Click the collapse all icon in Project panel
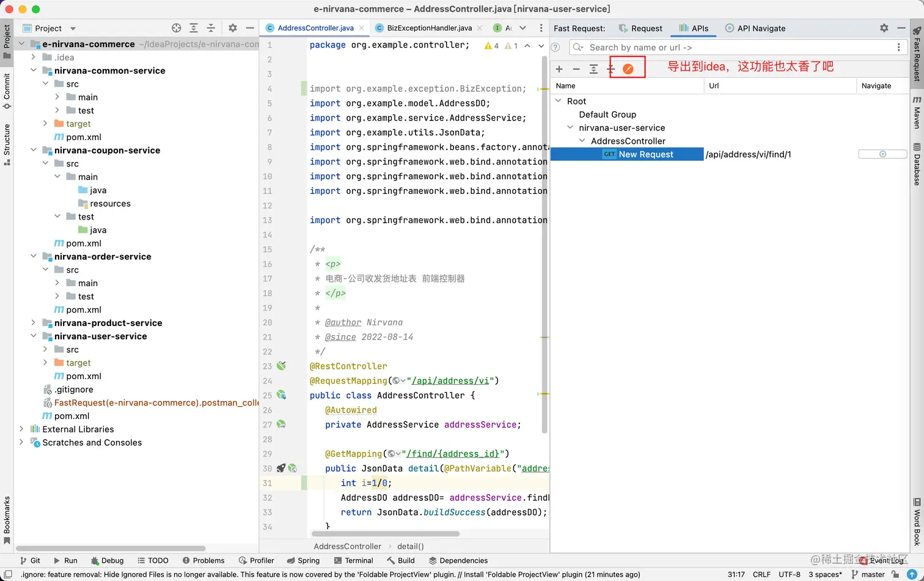This screenshot has width=924, height=581. [x=211, y=28]
